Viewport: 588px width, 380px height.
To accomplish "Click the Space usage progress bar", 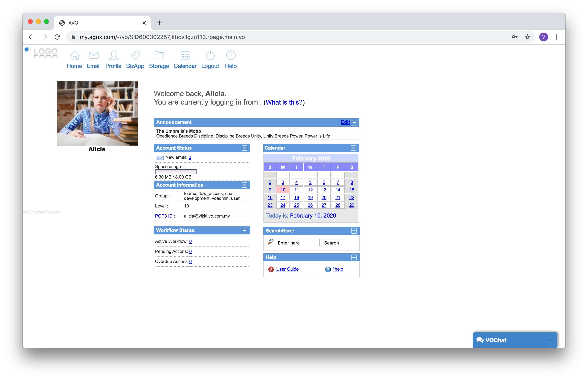I will pos(176,172).
